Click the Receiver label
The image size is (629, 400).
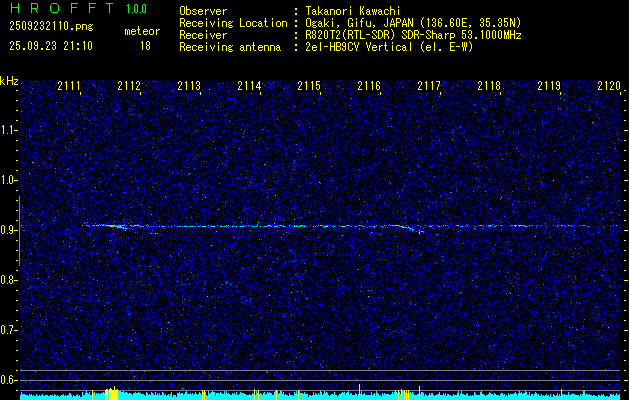[x=203, y=35]
